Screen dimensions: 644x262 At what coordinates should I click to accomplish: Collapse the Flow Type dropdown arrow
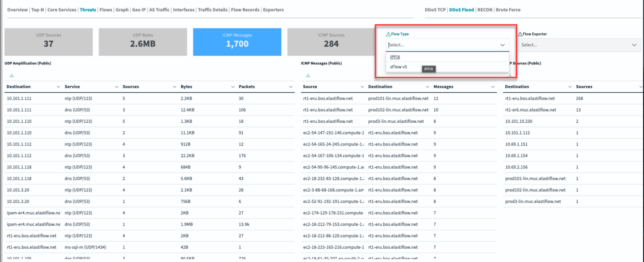503,45
